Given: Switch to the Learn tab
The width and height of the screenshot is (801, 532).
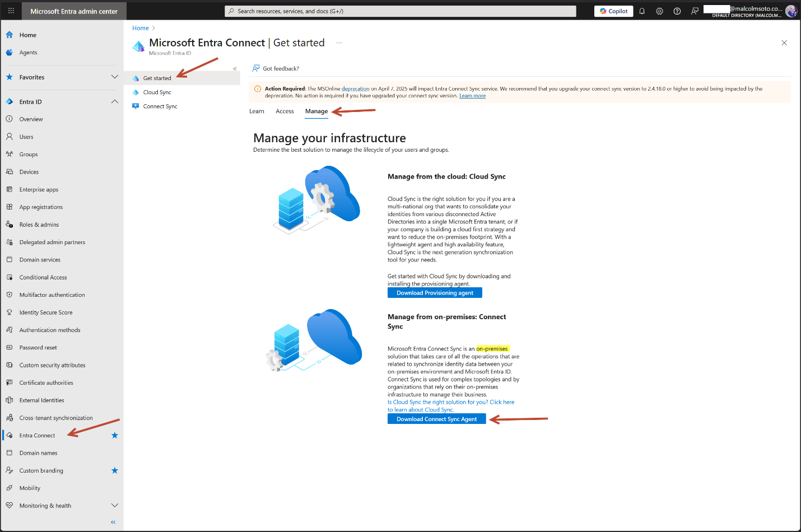Looking at the screenshot, I should [x=257, y=111].
